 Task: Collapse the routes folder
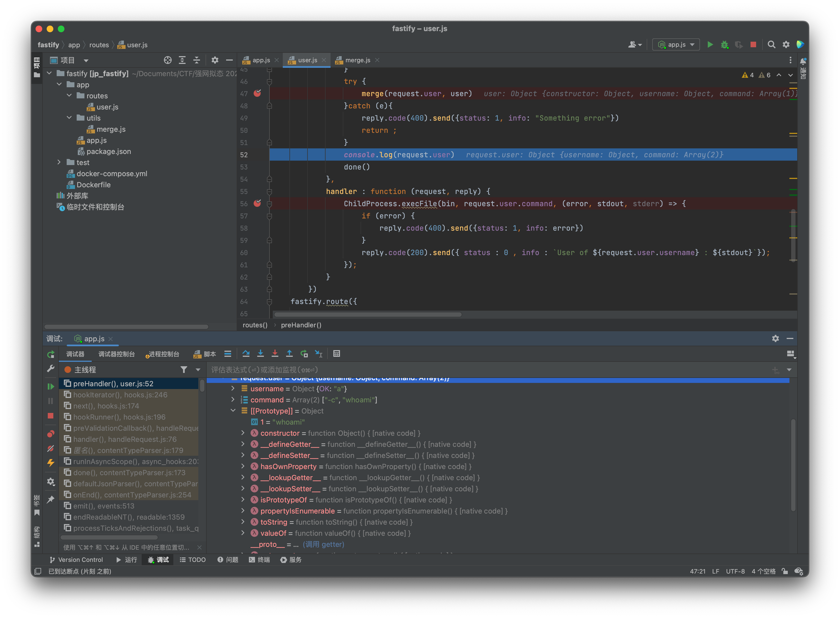[69, 96]
